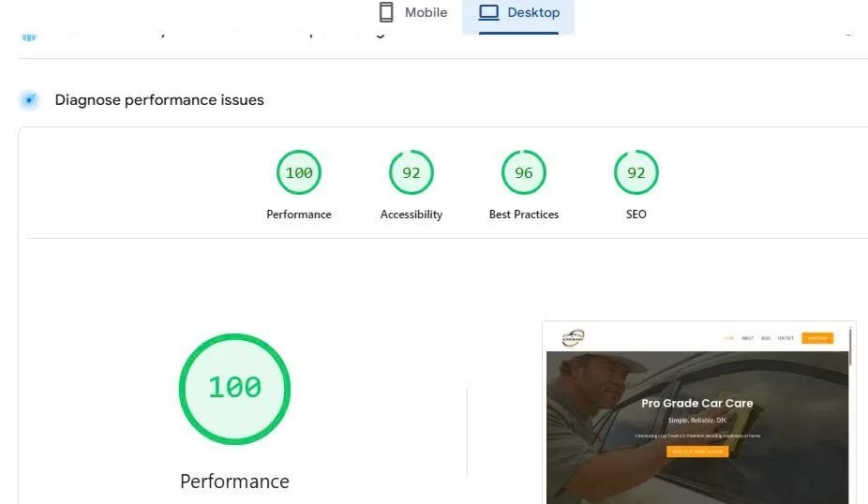Click the laptop icon in the Desktop tab
The width and height of the screenshot is (868, 504).
488,12
